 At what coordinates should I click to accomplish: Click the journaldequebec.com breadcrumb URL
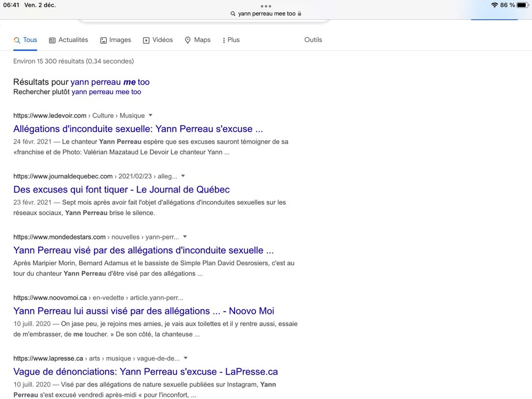(x=95, y=177)
